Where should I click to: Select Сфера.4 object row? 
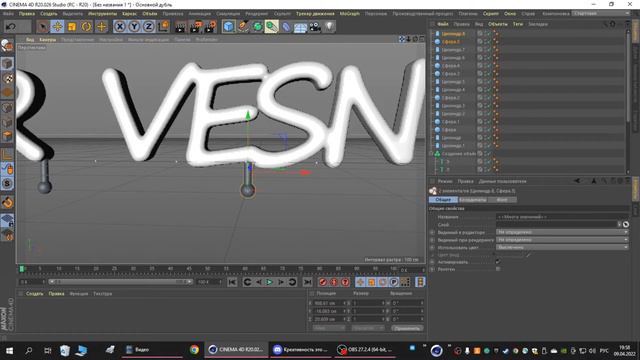[x=450, y=66]
